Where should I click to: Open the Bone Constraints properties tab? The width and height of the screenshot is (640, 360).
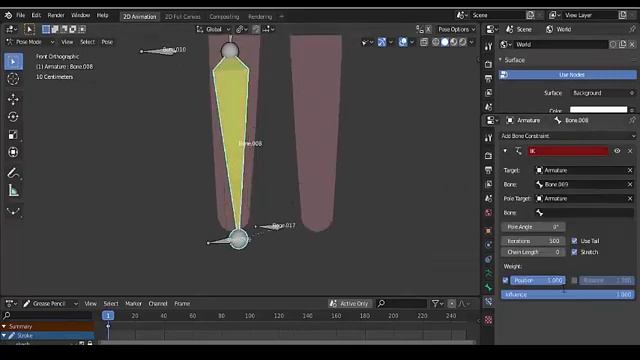pyautogui.click(x=489, y=302)
